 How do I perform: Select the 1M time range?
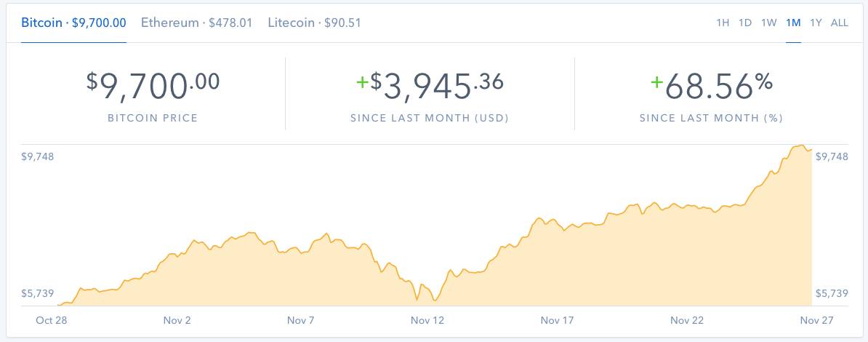pos(793,23)
